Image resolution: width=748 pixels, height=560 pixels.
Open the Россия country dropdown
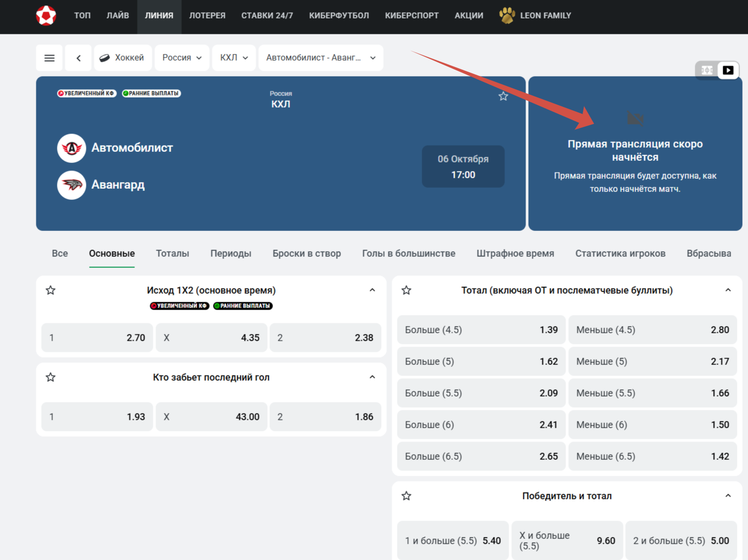182,58
